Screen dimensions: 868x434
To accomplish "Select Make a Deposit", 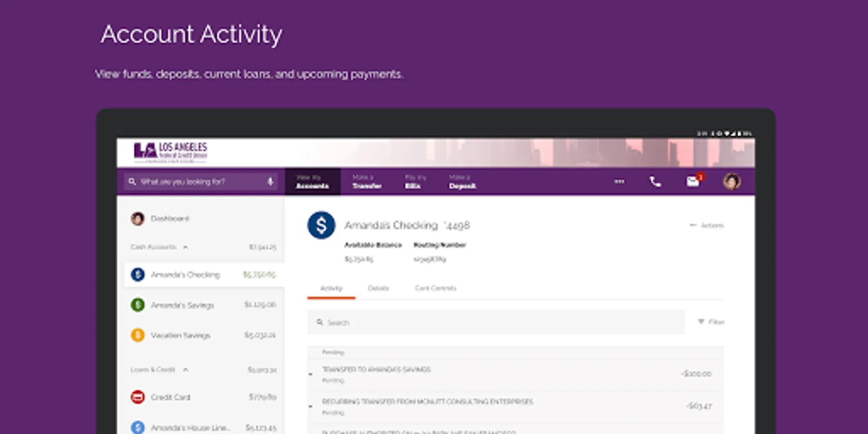I will 462,182.
